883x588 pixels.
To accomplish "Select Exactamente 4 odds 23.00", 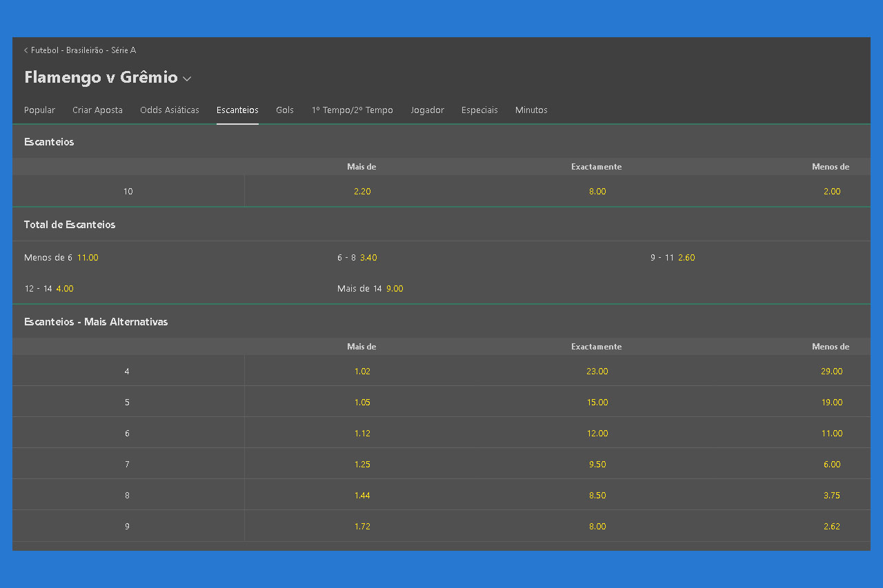I will click(597, 372).
